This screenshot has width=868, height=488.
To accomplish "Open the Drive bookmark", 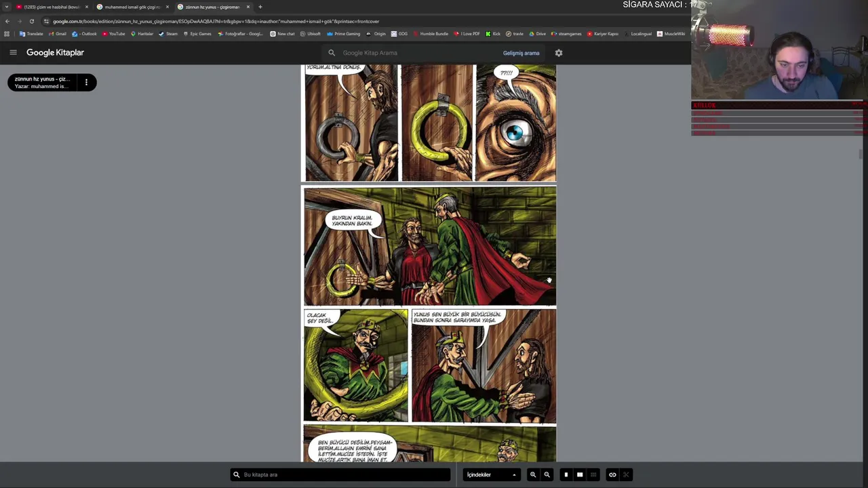I will 537,34.
